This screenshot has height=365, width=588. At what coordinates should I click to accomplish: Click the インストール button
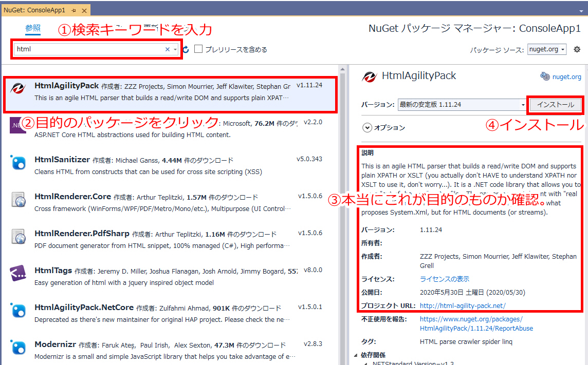point(556,104)
